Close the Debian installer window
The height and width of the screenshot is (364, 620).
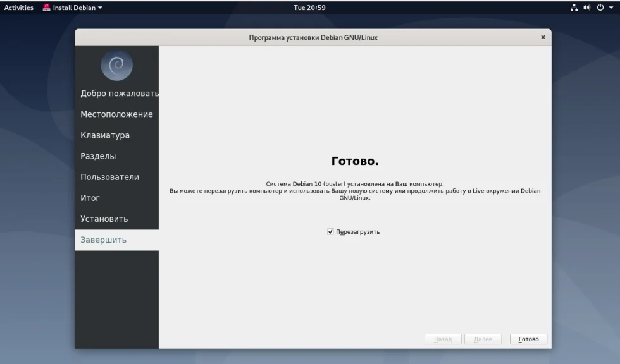(543, 37)
